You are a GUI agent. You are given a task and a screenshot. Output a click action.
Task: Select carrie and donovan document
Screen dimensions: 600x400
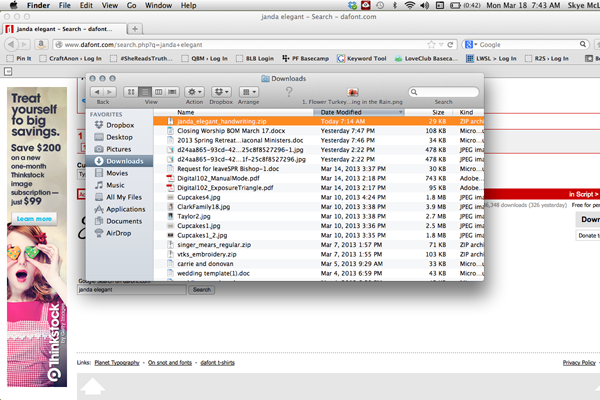pos(319,264)
